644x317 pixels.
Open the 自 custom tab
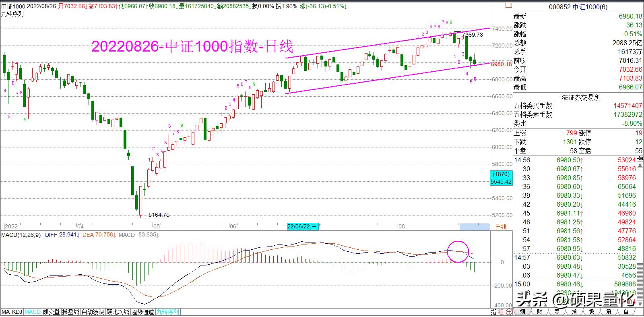click(626, 311)
